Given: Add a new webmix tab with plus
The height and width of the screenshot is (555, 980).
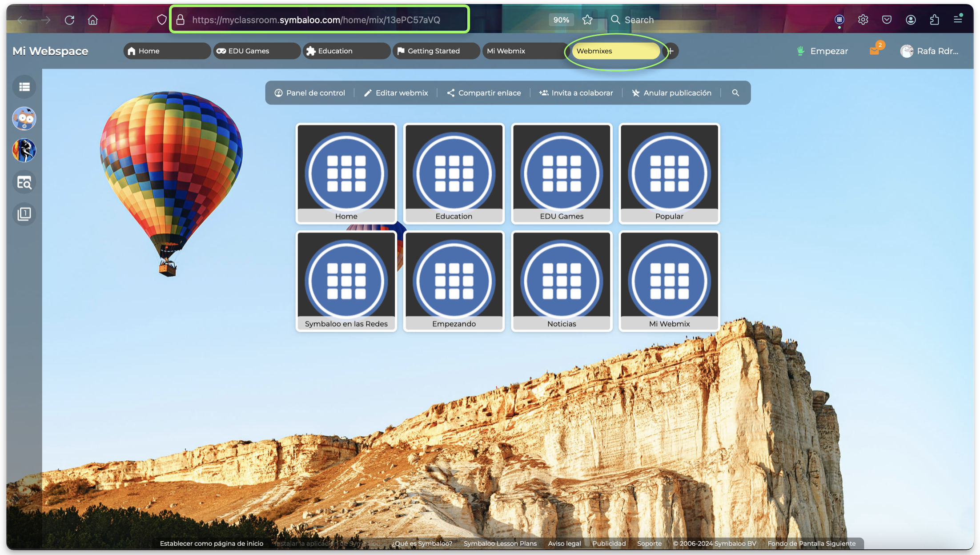Looking at the screenshot, I should [x=670, y=51].
